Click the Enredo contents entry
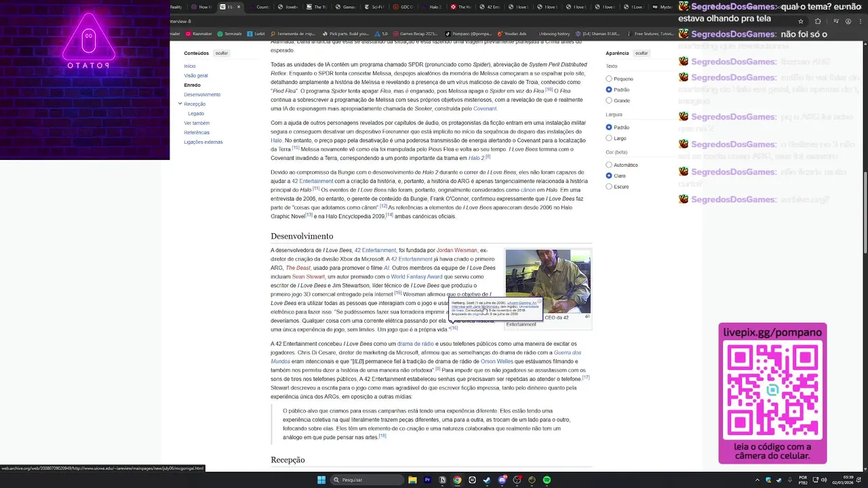The image size is (868, 488). pos(192,85)
